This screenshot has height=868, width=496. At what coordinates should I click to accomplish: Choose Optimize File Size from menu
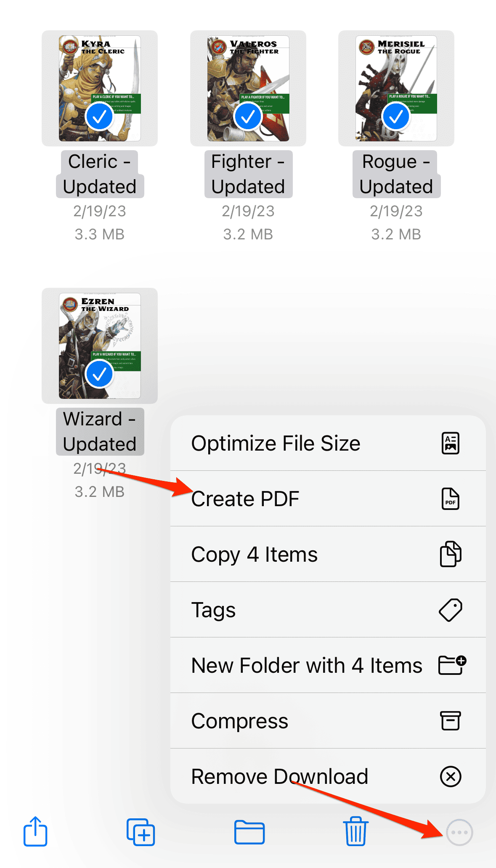[x=276, y=443]
